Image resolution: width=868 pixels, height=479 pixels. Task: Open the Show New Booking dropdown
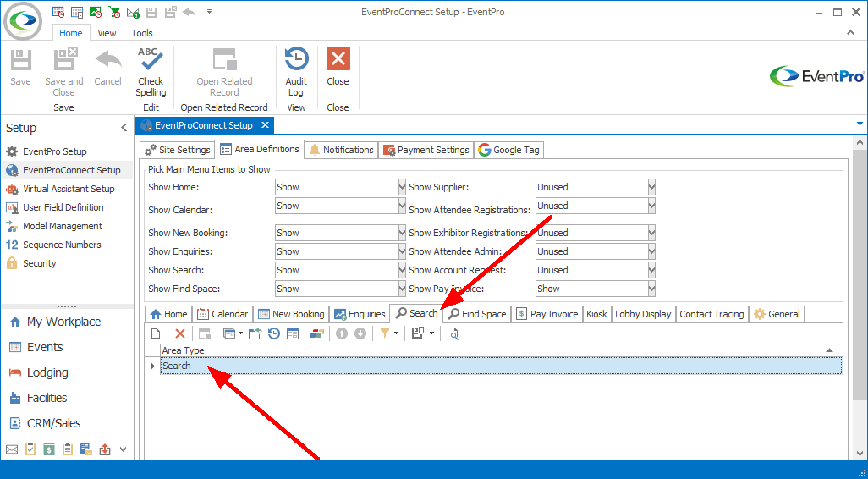pyautogui.click(x=402, y=233)
